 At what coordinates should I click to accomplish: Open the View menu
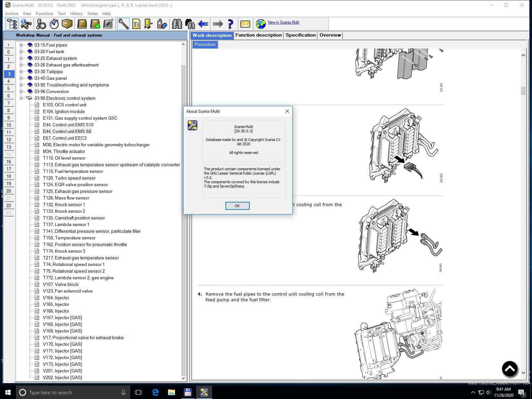[27, 14]
